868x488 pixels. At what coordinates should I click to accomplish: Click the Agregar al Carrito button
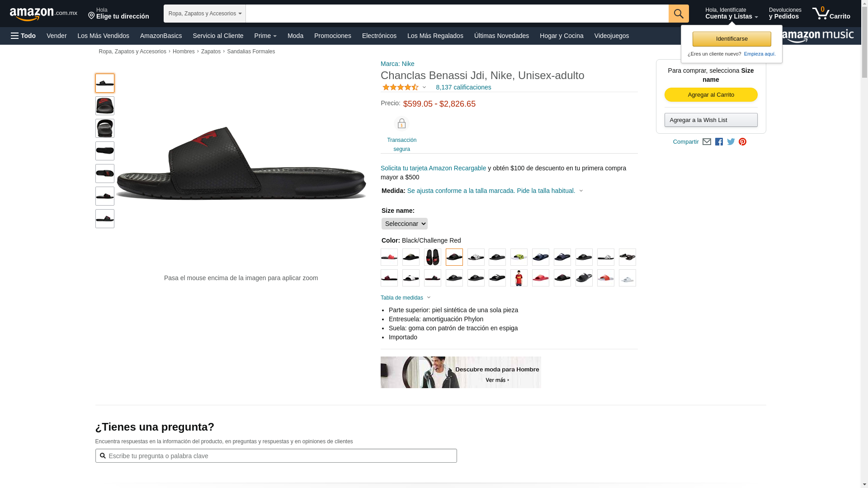711,95
